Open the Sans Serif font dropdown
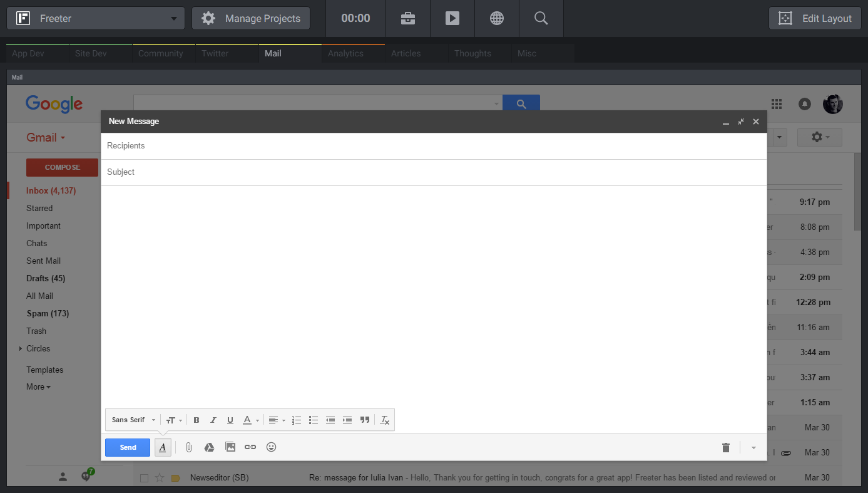The height and width of the screenshot is (493, 868). (133, 420)
